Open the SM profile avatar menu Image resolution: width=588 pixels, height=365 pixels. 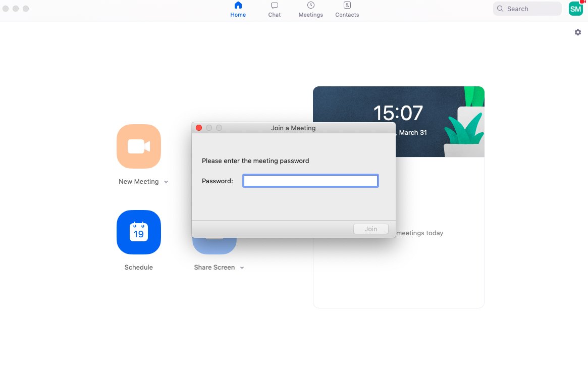[x=575, y=9]
